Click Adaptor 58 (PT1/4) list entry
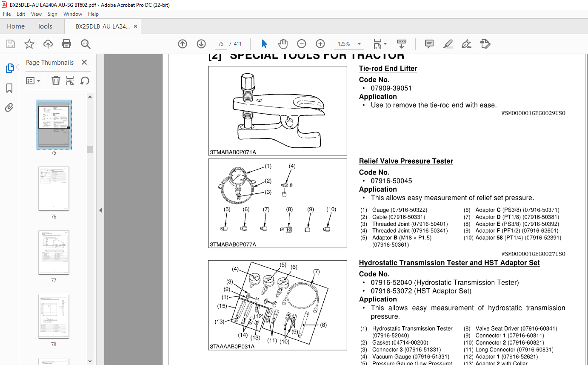Viewport: 588px width, 365px height. tap(518, 238)
